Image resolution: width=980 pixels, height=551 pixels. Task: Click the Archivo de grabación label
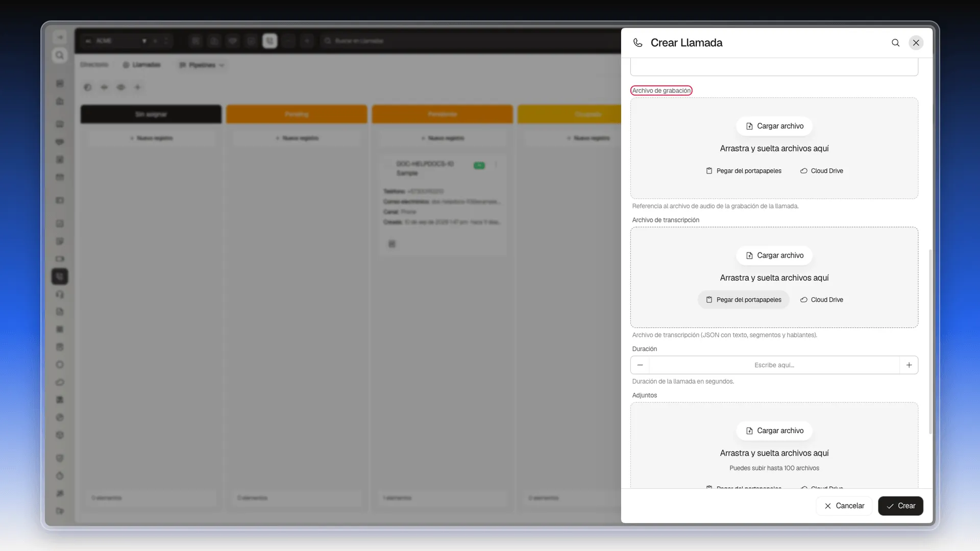coord(661,91)
